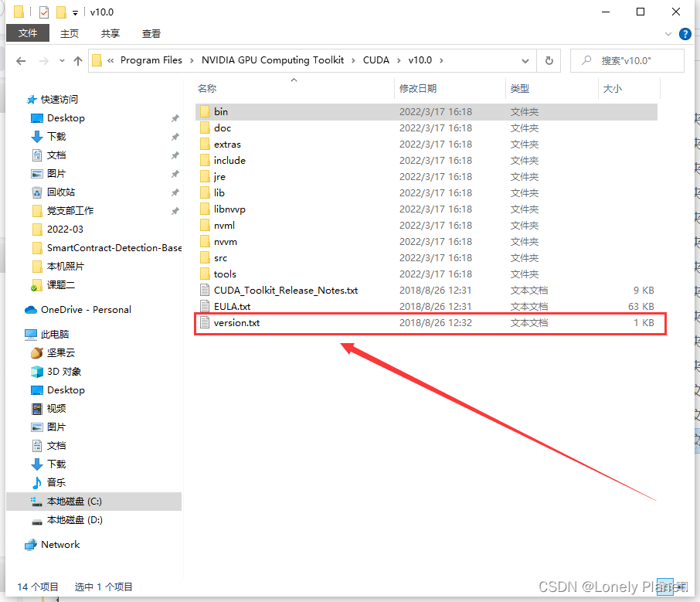The width and height of the screenshot is (700, 602).
Task: Open 本机照片 folder in sidebar
Action: pyautogui.click(x=66, y=267)
